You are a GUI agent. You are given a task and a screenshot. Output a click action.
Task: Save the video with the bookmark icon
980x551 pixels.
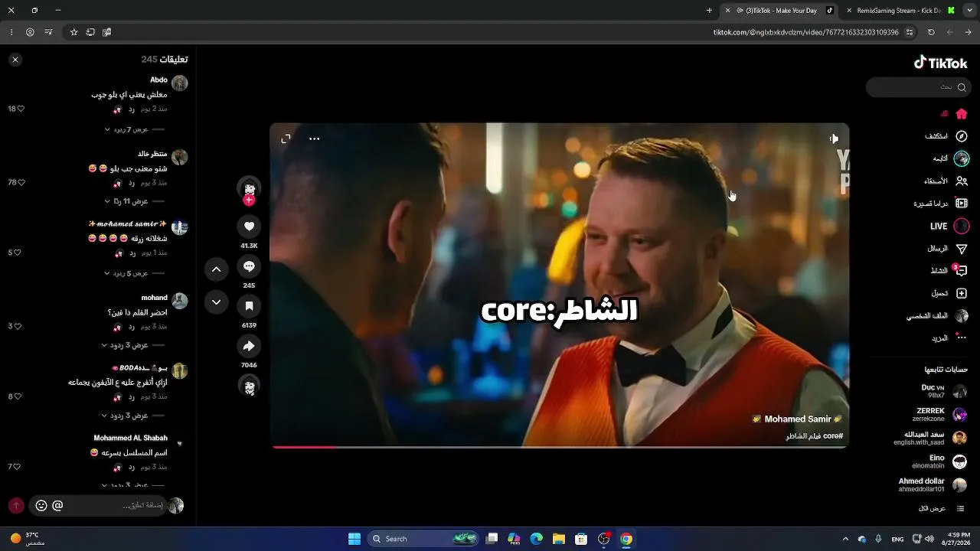tap(249, 305)
